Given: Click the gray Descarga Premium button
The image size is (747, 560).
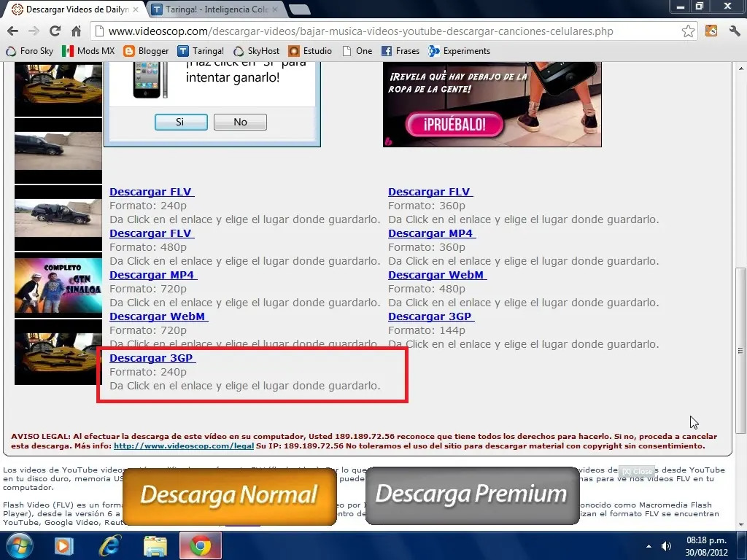Looking at the screenshot, I should (x=472, y=494).
